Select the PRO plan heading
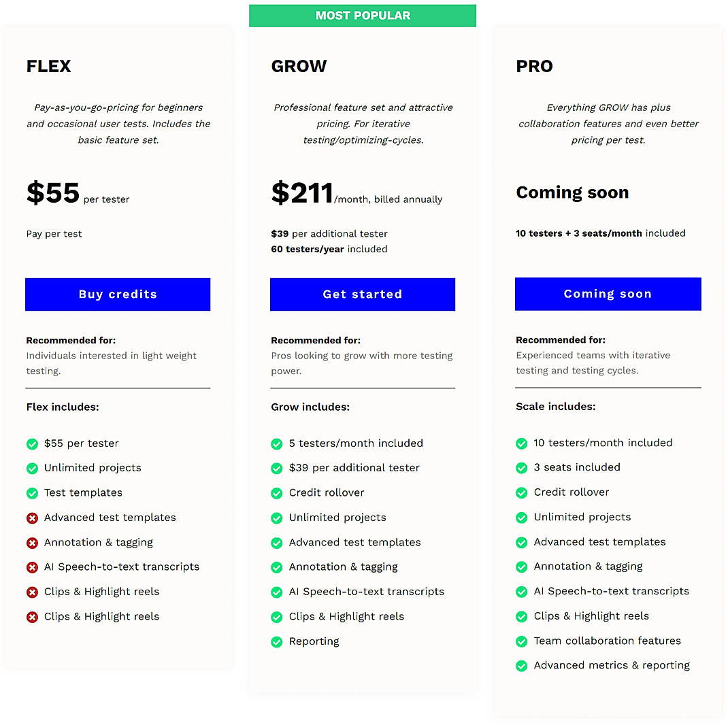728x725 pixels. [x=534, y=66]
